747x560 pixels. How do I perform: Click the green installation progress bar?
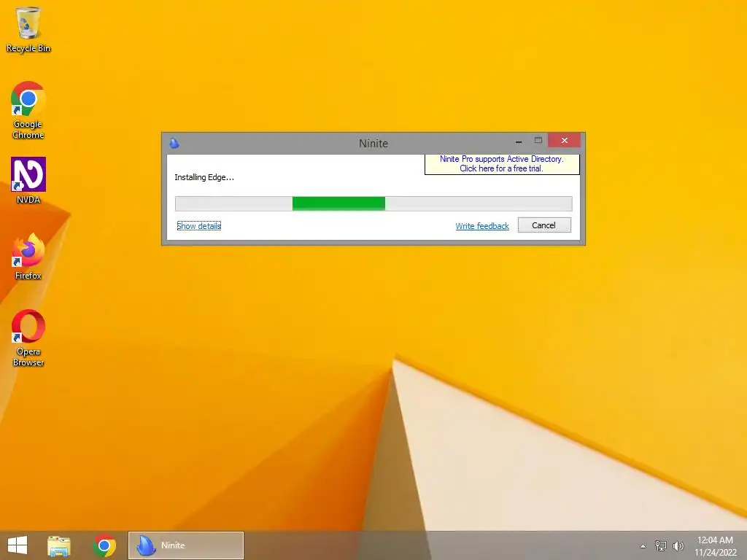point(373,203)
